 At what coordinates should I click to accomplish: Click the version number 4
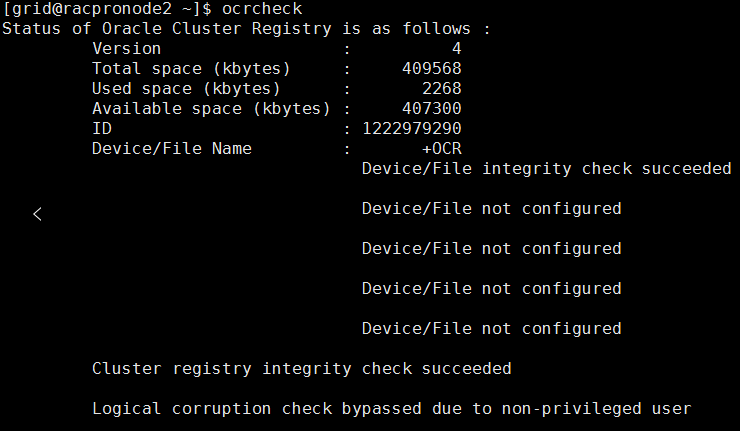point(456,49)
